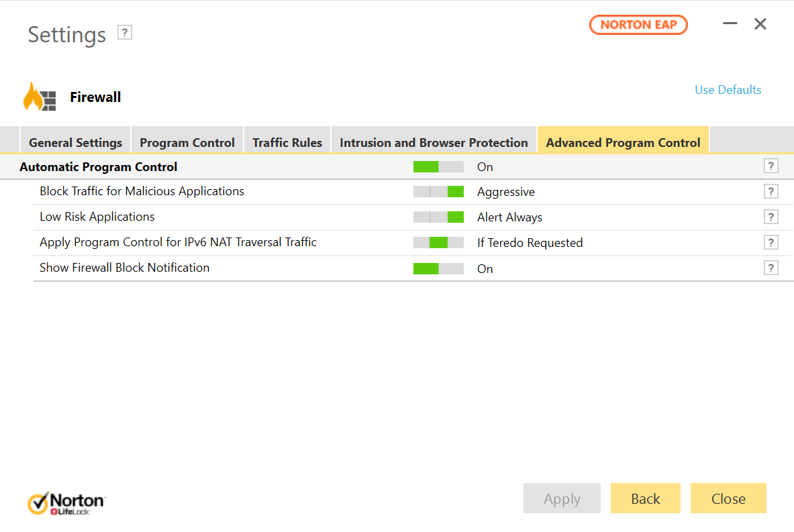Image resolution: width=794 pixels, height=532 pixels.
Task: Open help for Block Traffic for Malicious Applications
Action: 771,192
